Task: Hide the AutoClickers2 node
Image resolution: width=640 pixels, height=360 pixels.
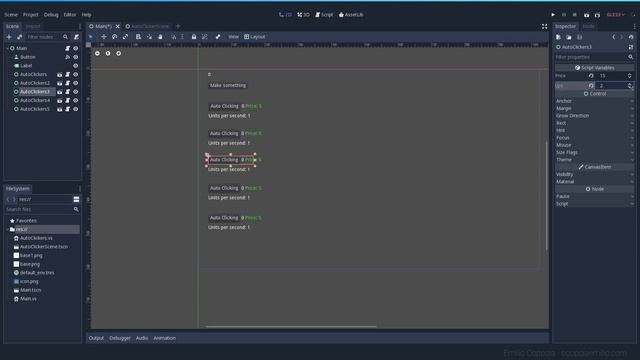Action: pyautogui.click(x=76, y=83)
